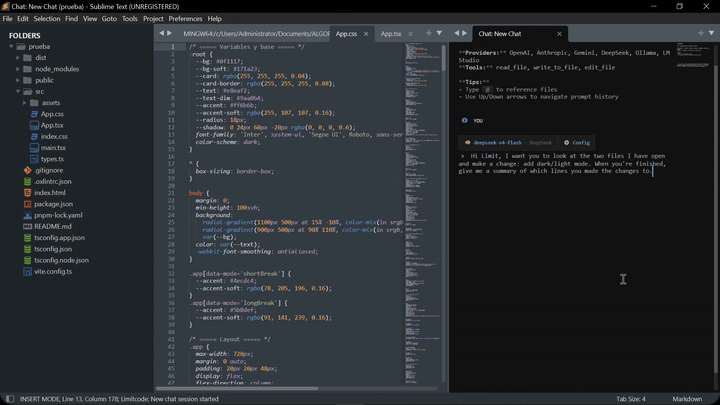This screenshot has width=720, height=405.
Task: Go to next tab in chat pane
Action: [x=464, y=33]
